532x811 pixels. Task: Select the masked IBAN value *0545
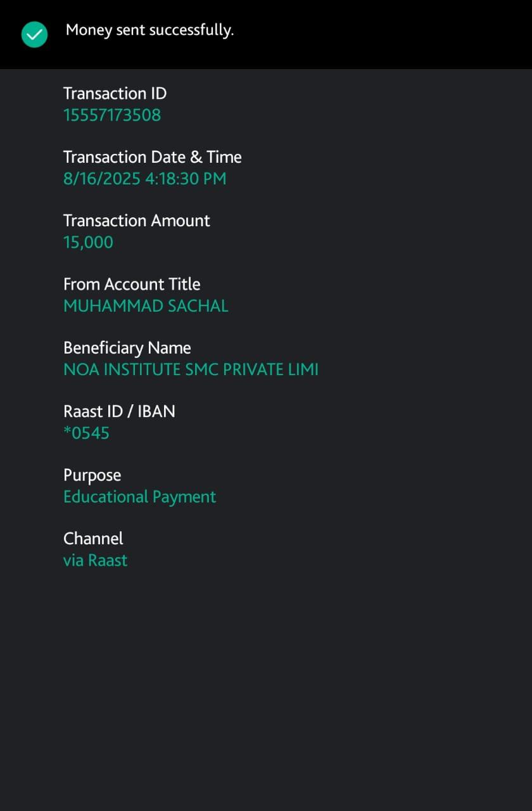coord(86,433)
